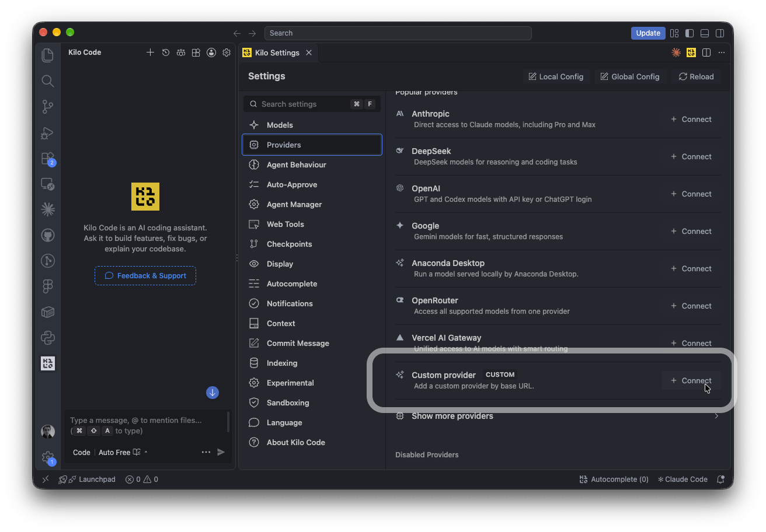Open the Figma view in activity bar
The height and width of the screenshot is (532, 766).
click(48, 286)
